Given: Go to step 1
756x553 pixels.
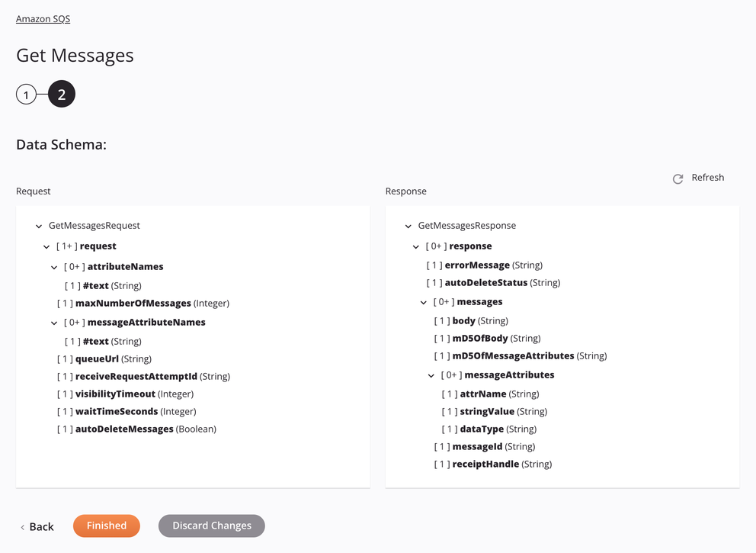Looking at the screenshot, I should pyautogui.click(x=26, y=95).
